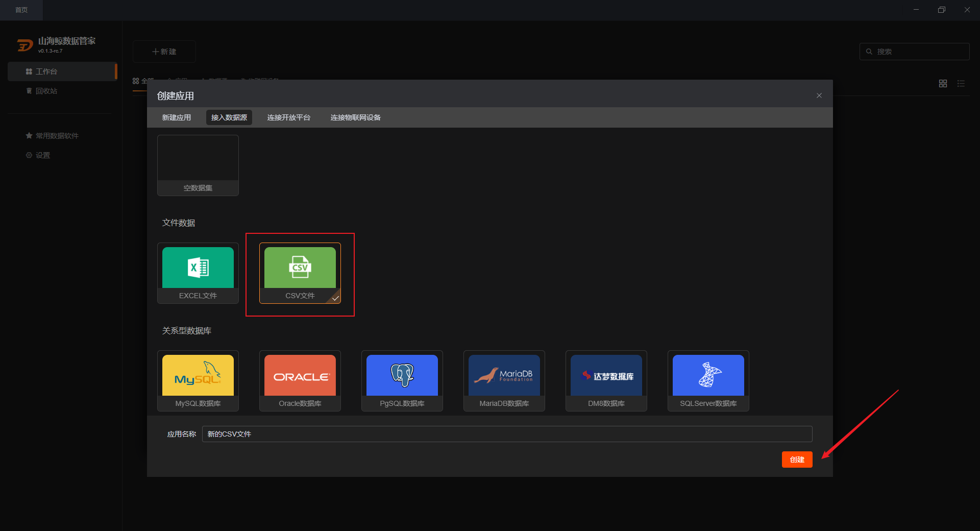
Task: Open the 接入数据源 tab
Action: coord(229,117)
